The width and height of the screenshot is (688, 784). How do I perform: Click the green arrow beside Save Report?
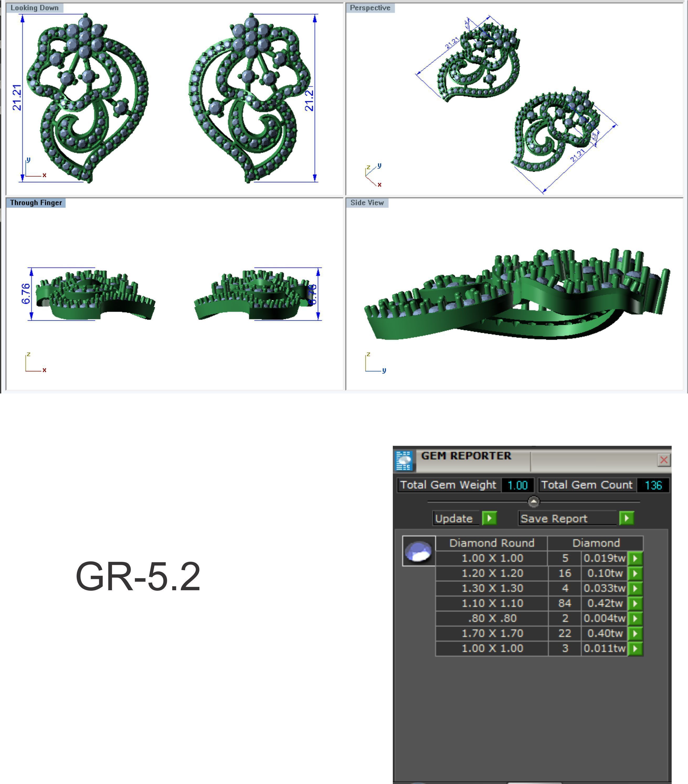pyautogui.click(x=626, y=518)
